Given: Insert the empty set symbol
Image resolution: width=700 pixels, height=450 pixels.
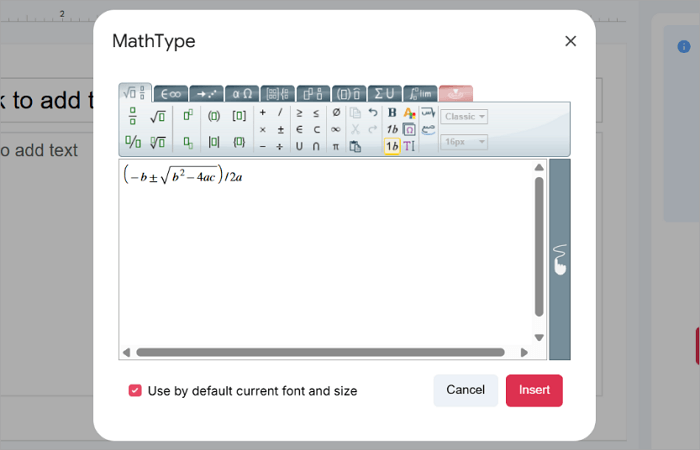Looking at the screenshot, I should point(336,112).
